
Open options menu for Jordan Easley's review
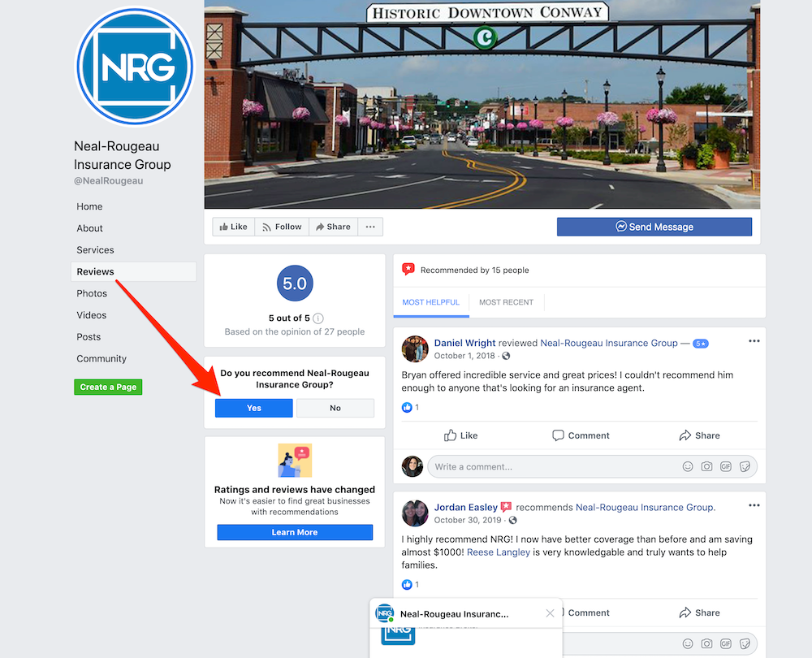[754, 505]
